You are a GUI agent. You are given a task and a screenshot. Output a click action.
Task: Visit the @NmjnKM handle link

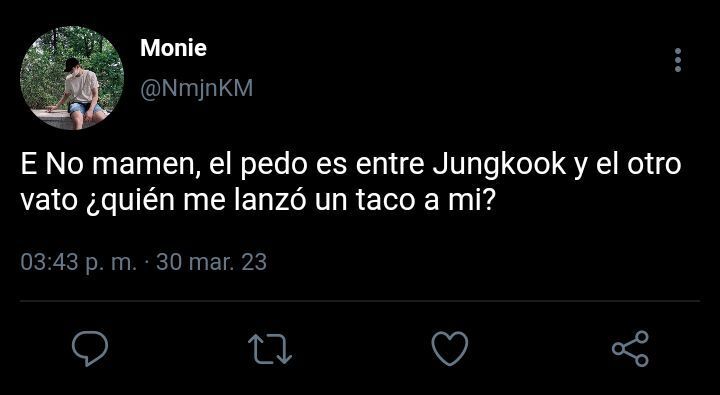pyautogui.click(x=196, y=88)
